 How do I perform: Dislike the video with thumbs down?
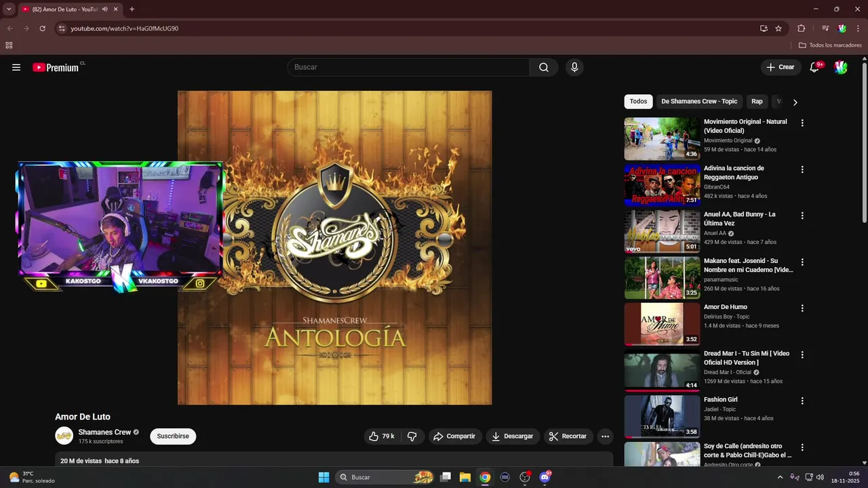[x=412, y=436]
